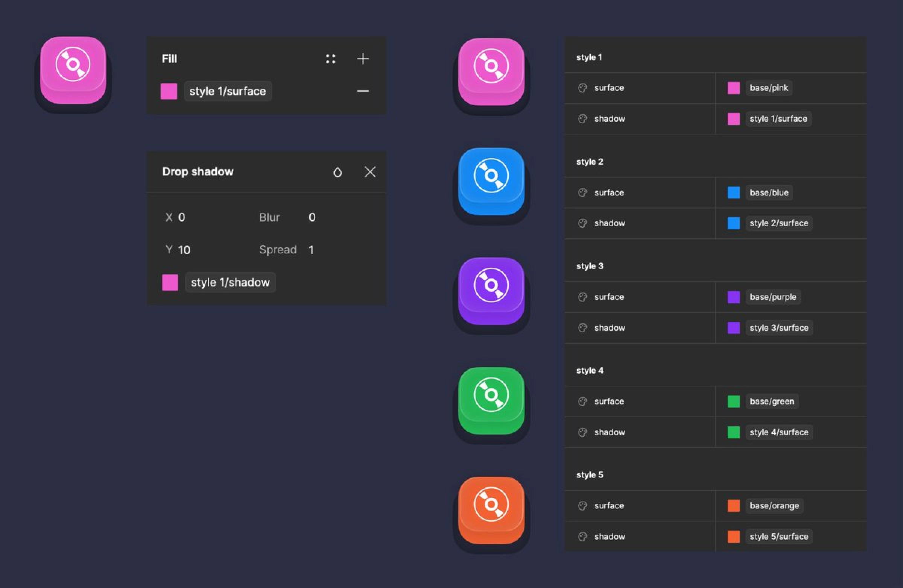The image size is (903, 588).
Task: Click the Drop shadow panel title
Action: (x=198, y=172)
